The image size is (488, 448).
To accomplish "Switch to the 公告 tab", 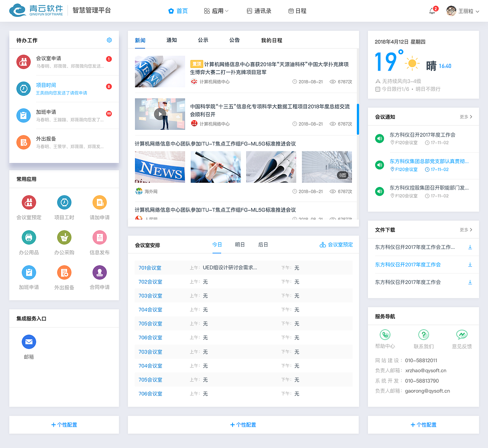I will click(234, 40).
